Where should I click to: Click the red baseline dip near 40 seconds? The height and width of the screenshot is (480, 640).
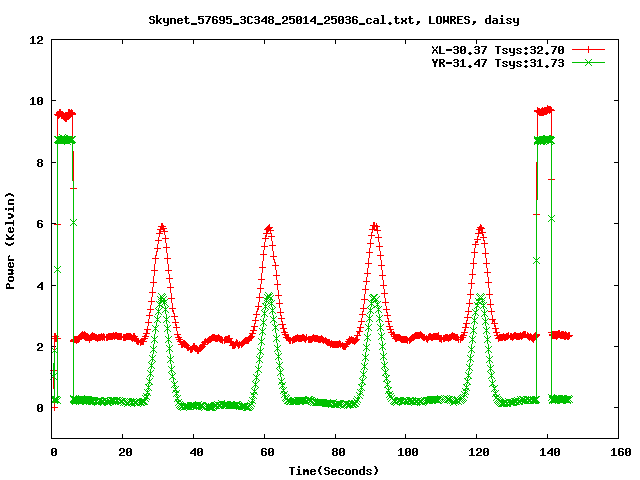click(197, 348)
